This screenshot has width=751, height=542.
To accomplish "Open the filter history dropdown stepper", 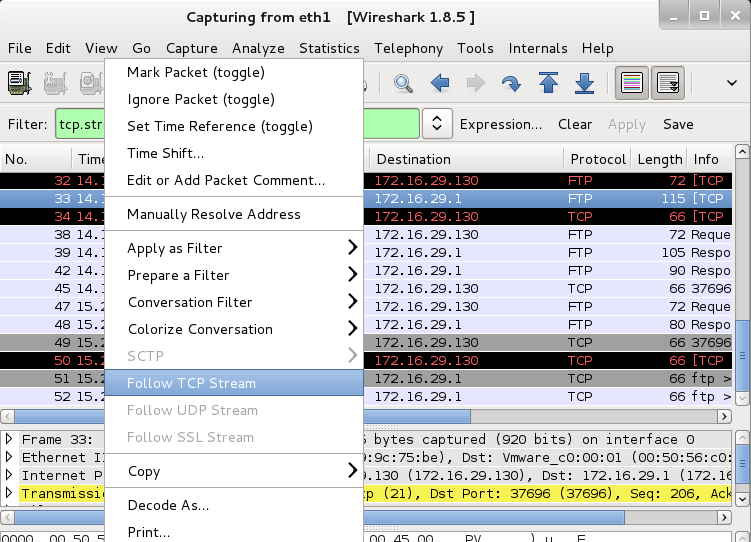I will [437, 124].
